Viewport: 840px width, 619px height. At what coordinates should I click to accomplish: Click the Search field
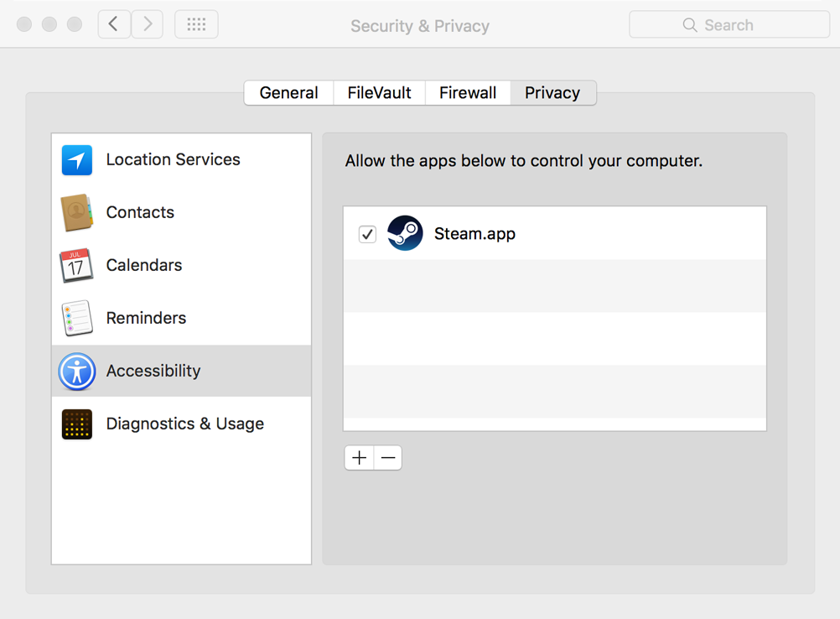pos(729,25)
